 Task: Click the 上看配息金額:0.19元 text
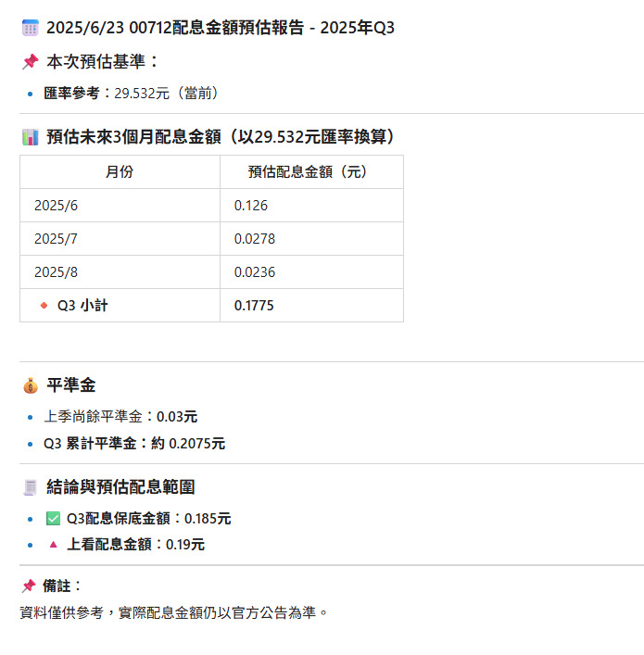pos(135,545)
